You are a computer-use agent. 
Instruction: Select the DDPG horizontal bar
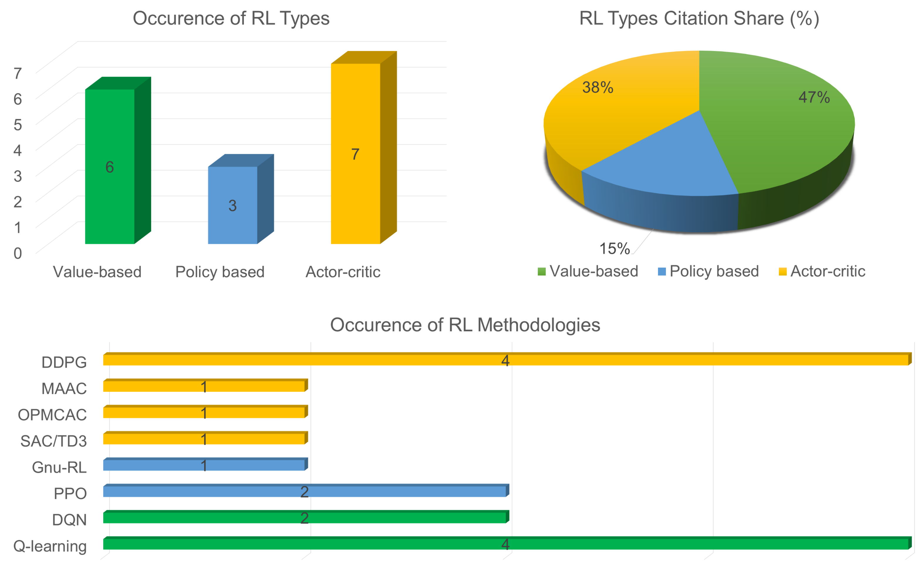(375, 360)
